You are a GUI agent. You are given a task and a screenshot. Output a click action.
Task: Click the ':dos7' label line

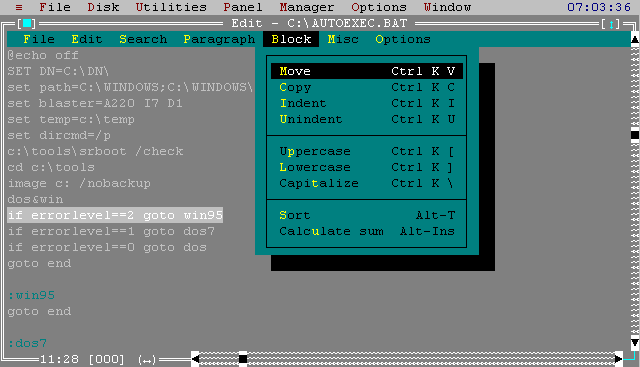(x=27, y=343)
